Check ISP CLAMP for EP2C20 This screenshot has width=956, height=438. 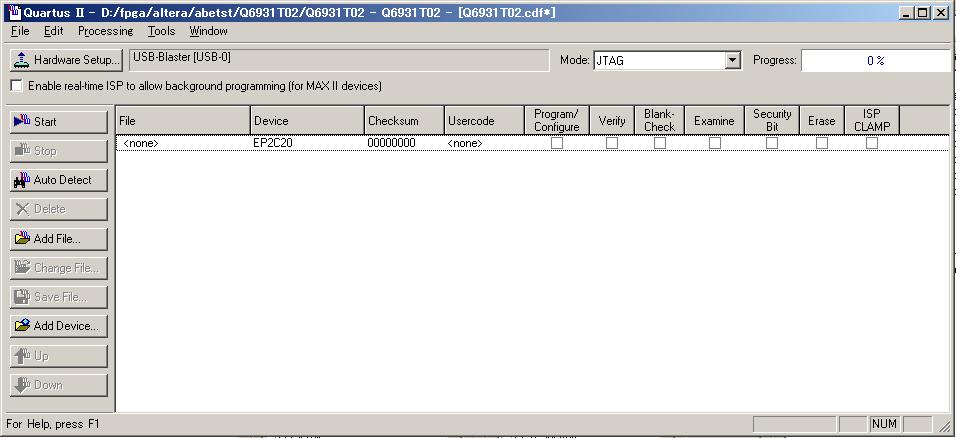tap(872, 143)
